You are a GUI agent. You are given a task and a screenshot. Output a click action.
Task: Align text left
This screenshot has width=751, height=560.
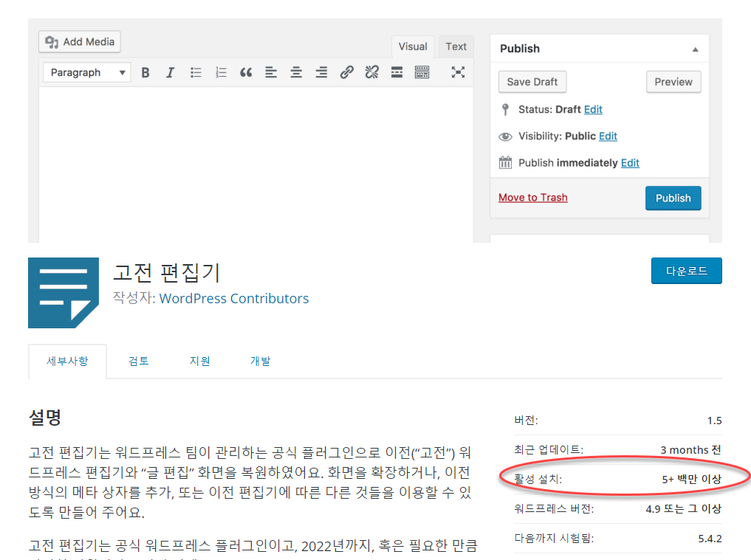pos(271,72)
